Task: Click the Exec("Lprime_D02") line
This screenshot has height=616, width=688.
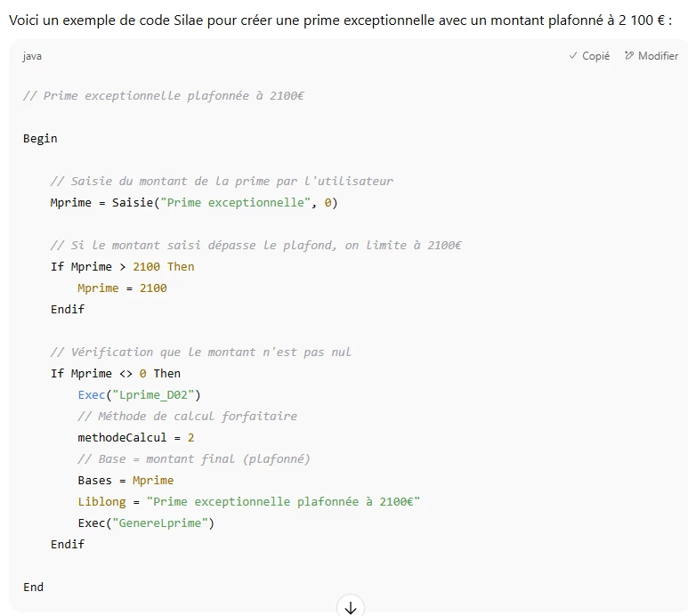Action: 140,394
